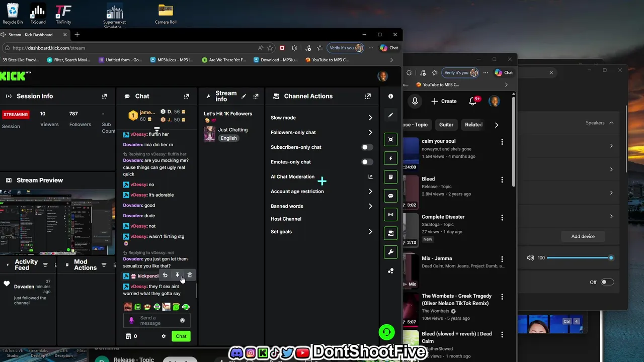Viewport: 644px width, 362px height.
Task: Open Activity Feed filter options
Action: pos(45,265)
